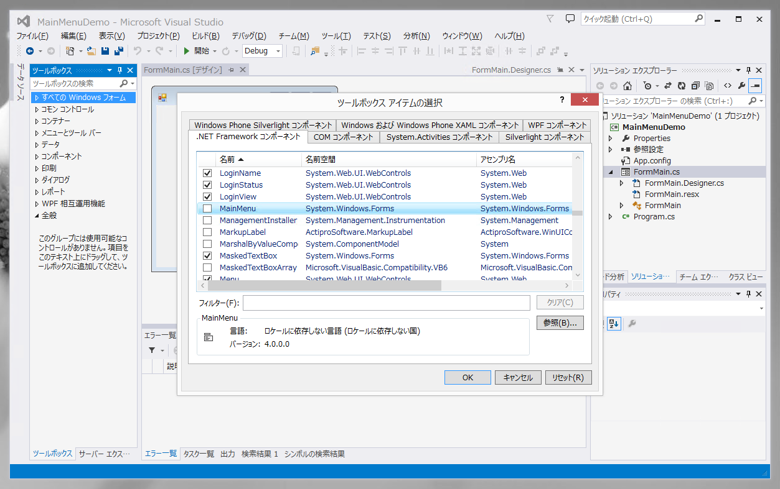Click the 参照(B)... browse button
The width and height of the screenshot is (780, 489).
click(560, 323)
